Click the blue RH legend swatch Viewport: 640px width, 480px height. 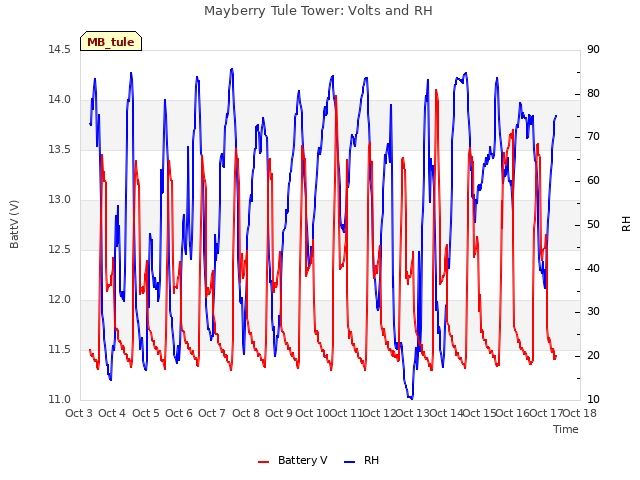point(349,462)
